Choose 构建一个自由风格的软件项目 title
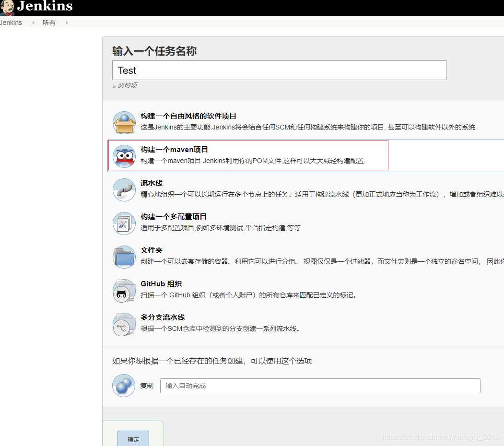504x446 pixels. point(188,116)
